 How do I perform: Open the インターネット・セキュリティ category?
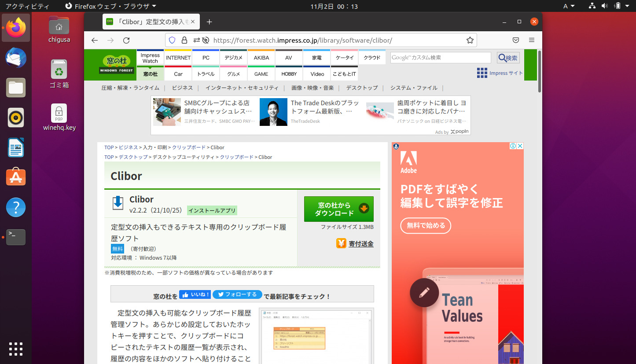[242, 88]
